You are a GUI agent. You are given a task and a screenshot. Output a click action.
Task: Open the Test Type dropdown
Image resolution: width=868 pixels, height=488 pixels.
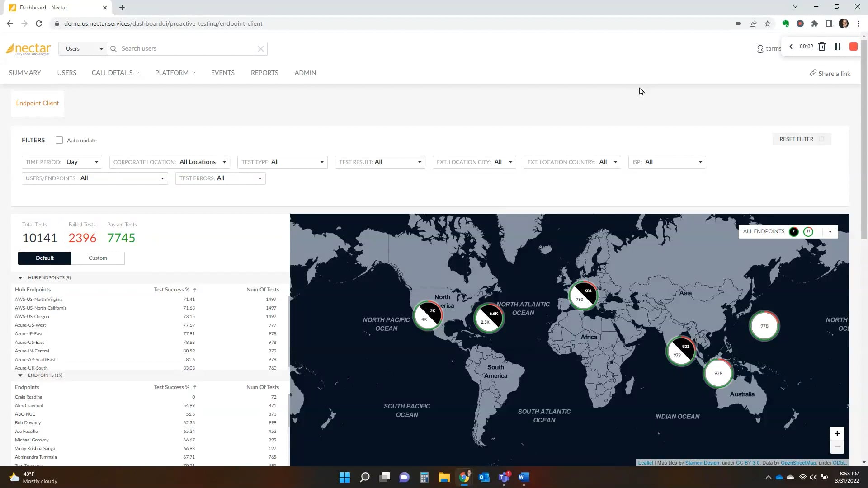282,162
